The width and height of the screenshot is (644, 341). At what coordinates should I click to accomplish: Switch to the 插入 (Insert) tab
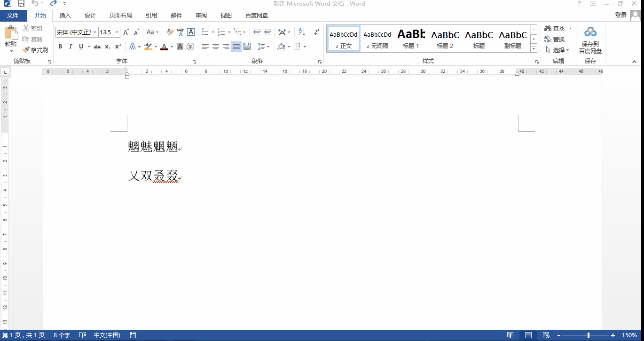pos(65,16)
